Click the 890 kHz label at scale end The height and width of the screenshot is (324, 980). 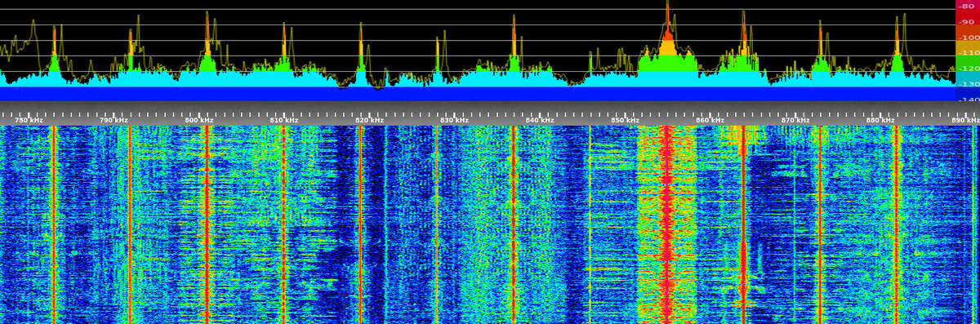tap(965, 120)
